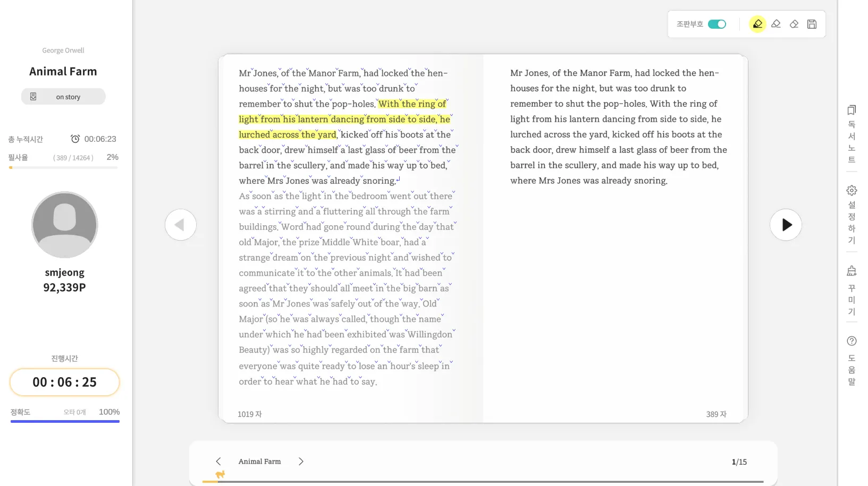Open 도움말 help via the question mark
868x486 pixels.
(852, 361)
